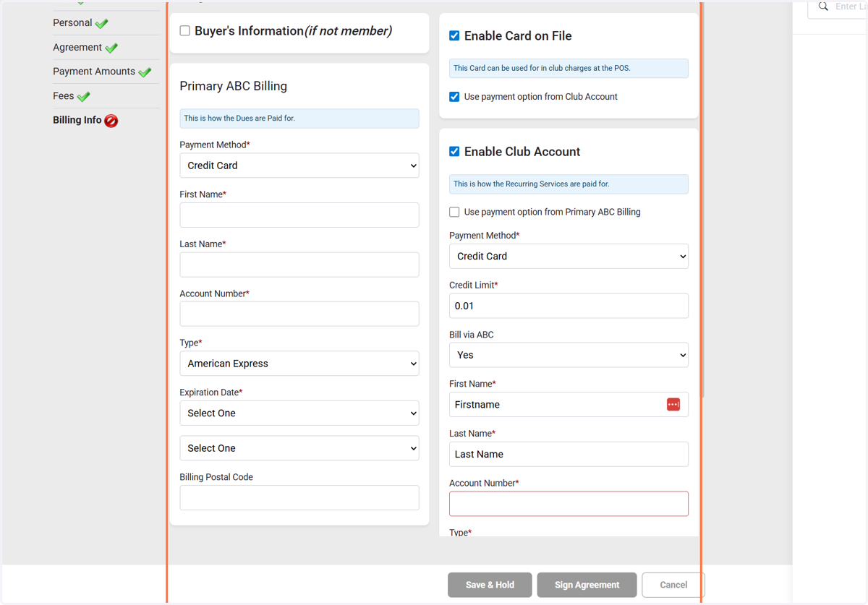Open the Billing Info step
Image resolution: width=868 pixels, height=605 pixels.
tap(77, 120)
